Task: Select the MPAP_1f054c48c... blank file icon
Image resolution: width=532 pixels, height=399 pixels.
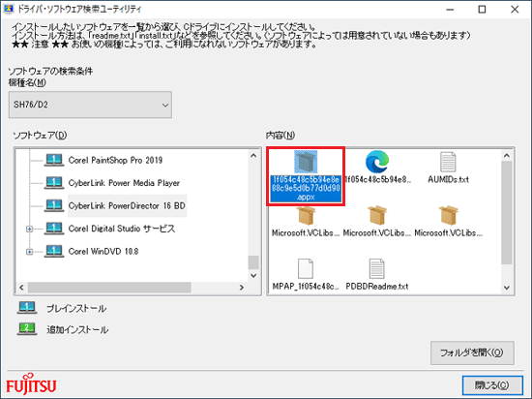Action: [306, 268]
